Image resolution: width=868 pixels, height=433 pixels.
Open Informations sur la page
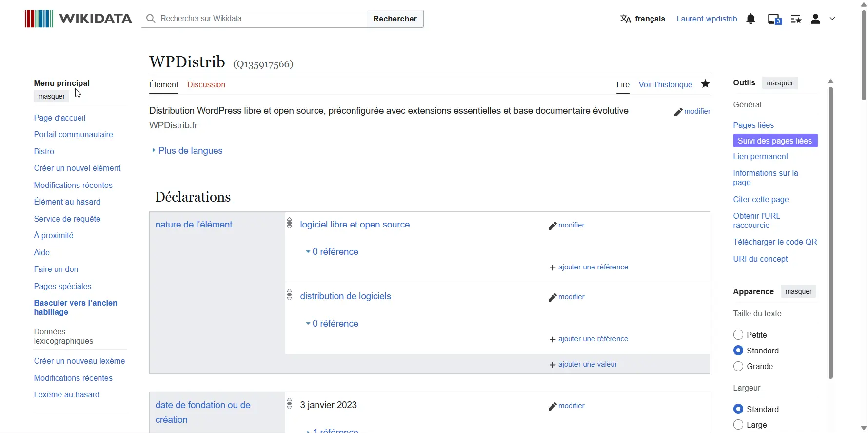pyautogui.click(x=766, y=178)
